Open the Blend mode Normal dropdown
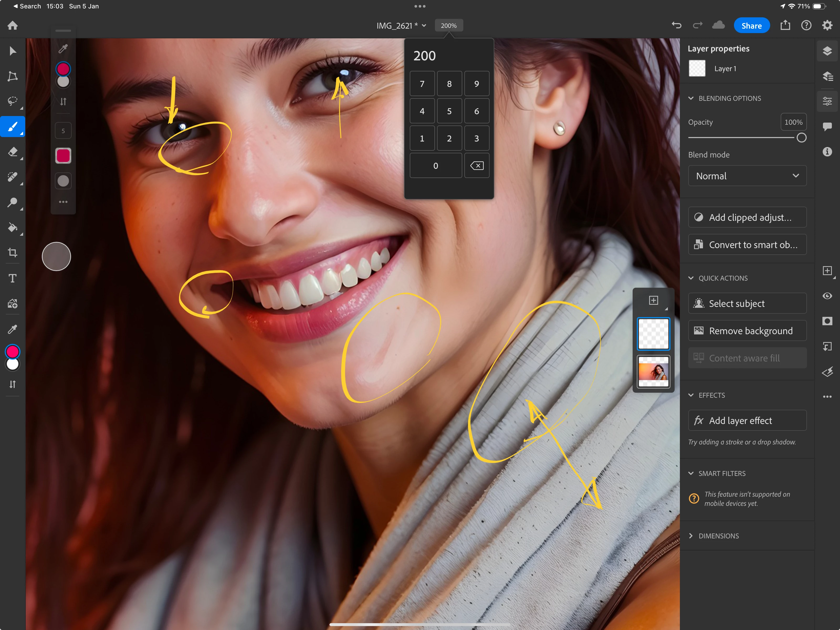 click(x=747, y=176)
